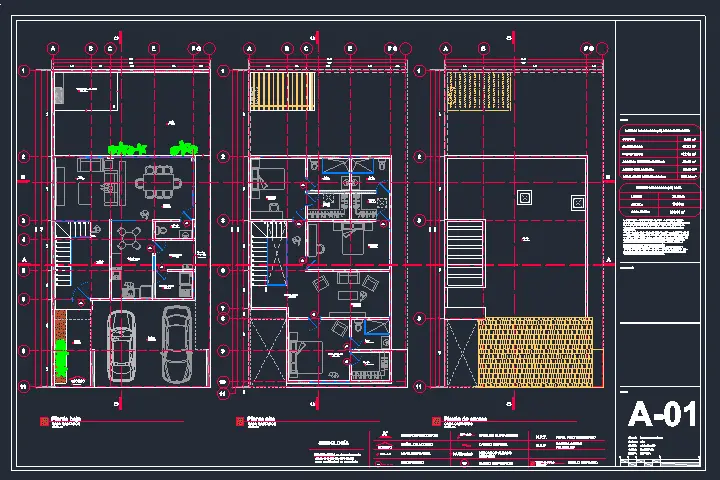720x480 pixels.
Task: Select the small dotted yellow hatch in roof plan
Action: [x=479, y=91]
